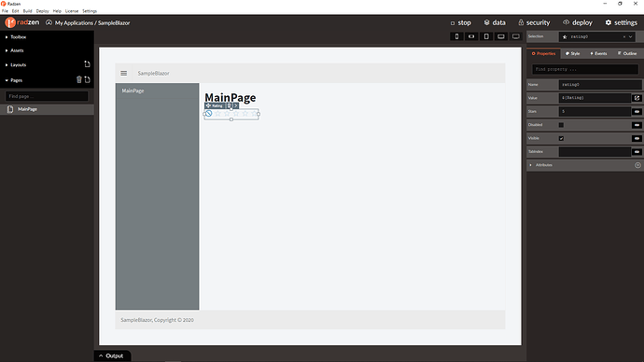Select the desktop viewport icon

coord(516,36)
